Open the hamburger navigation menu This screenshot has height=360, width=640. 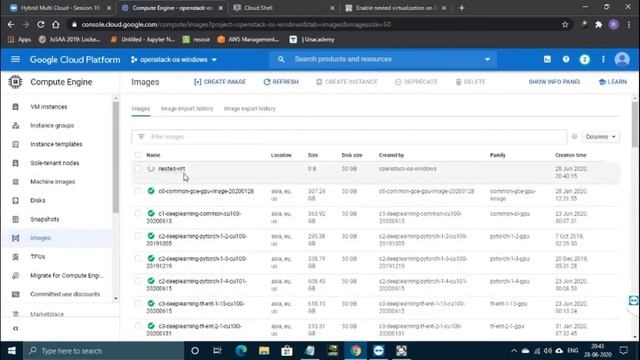coord(15,60)
